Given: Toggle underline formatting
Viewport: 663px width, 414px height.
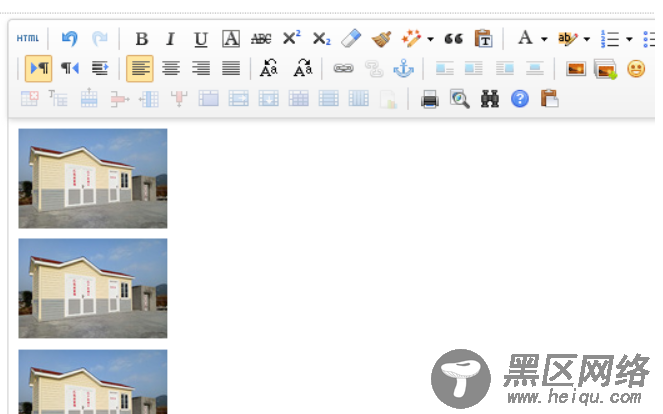Looking at the screenshot, I should click(x=201, y=39).
